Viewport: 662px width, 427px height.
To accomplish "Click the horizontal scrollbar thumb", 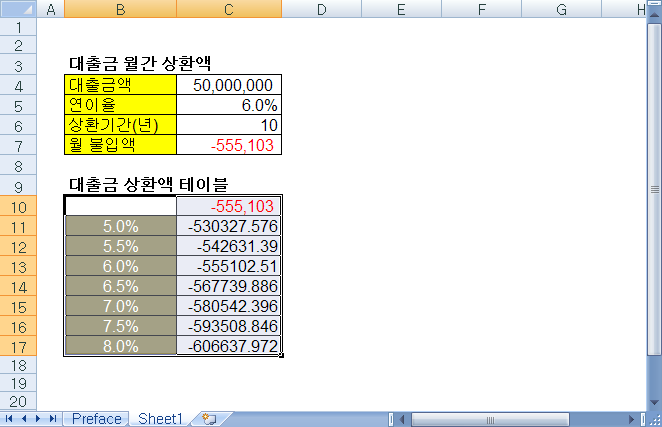I will (x=490, y=419).
